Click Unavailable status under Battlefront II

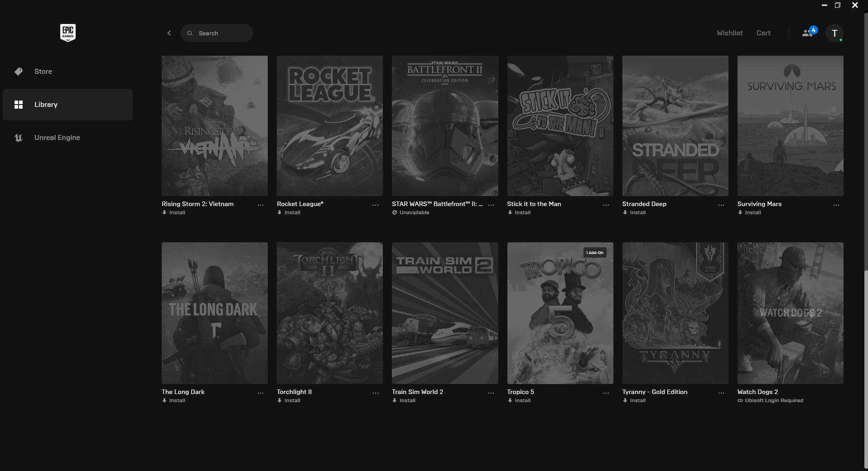tap(411, 212)
